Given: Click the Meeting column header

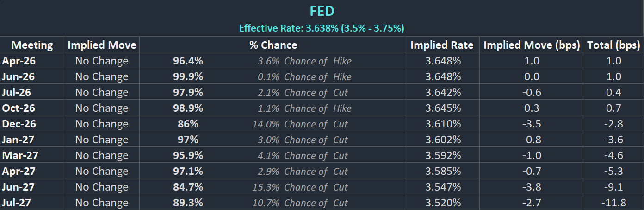Looking at the screenshot, I should pos(32,45).
